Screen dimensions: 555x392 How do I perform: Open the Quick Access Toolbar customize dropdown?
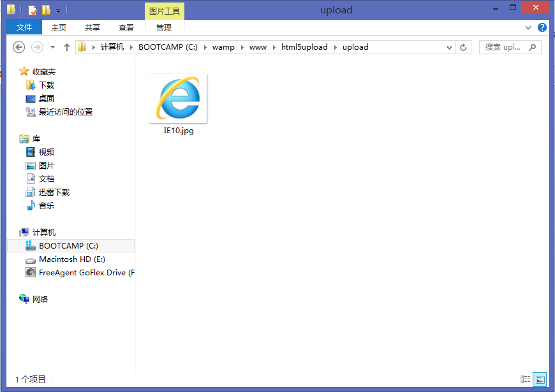(59, 11)
